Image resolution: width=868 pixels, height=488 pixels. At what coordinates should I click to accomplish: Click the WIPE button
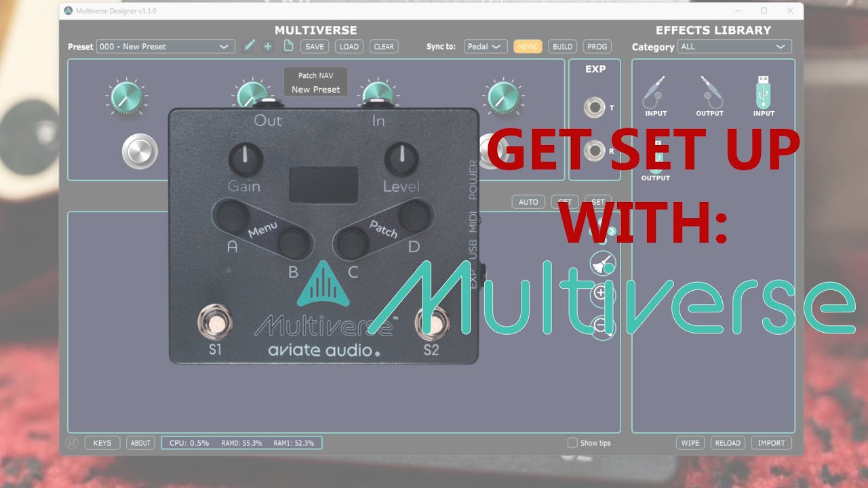pyautogui.click(x=690, y=443)
